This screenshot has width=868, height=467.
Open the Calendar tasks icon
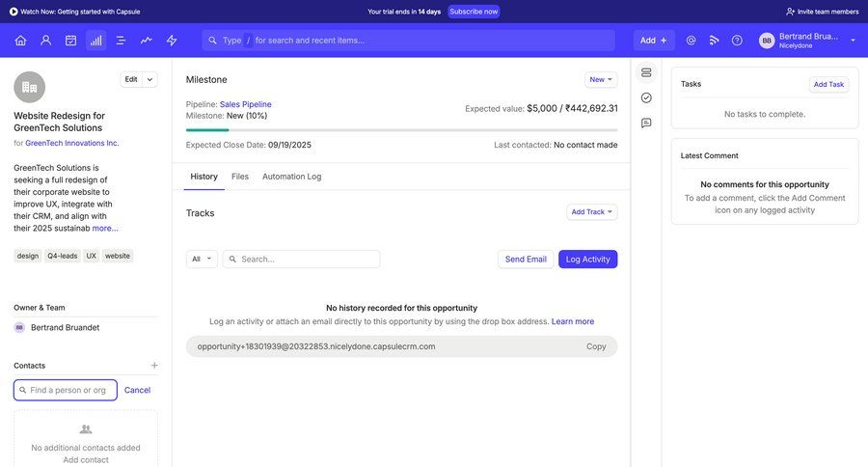pyautogui.click(x=70, y=41)
